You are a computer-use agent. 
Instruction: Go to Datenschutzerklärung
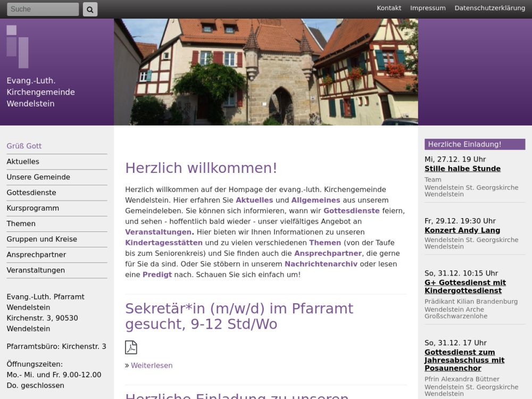(489, 8)
